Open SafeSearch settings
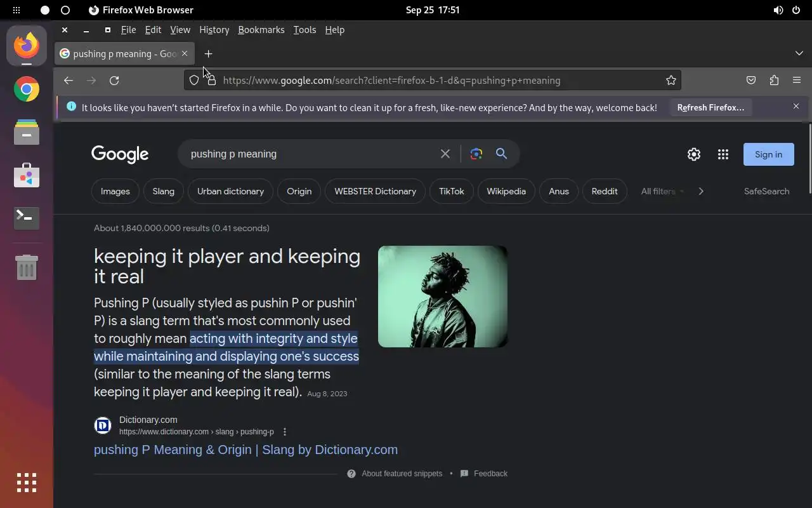This screenshot has height=508, width=812. [766, 191]
